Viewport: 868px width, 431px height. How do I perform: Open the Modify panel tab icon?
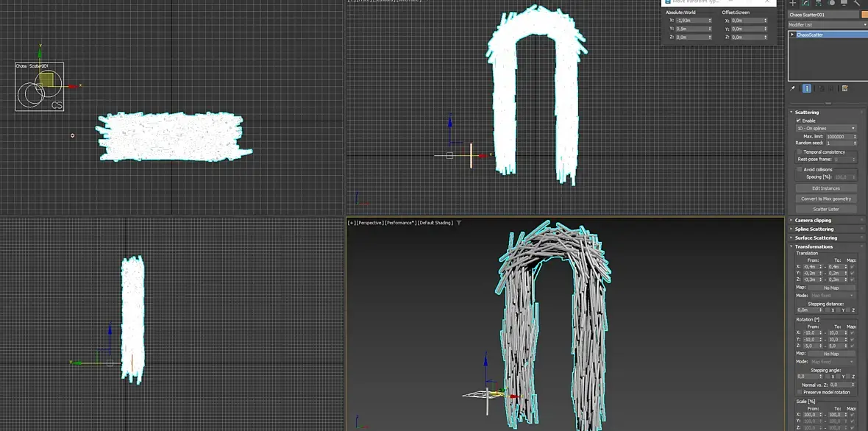[x=805, y=3]
